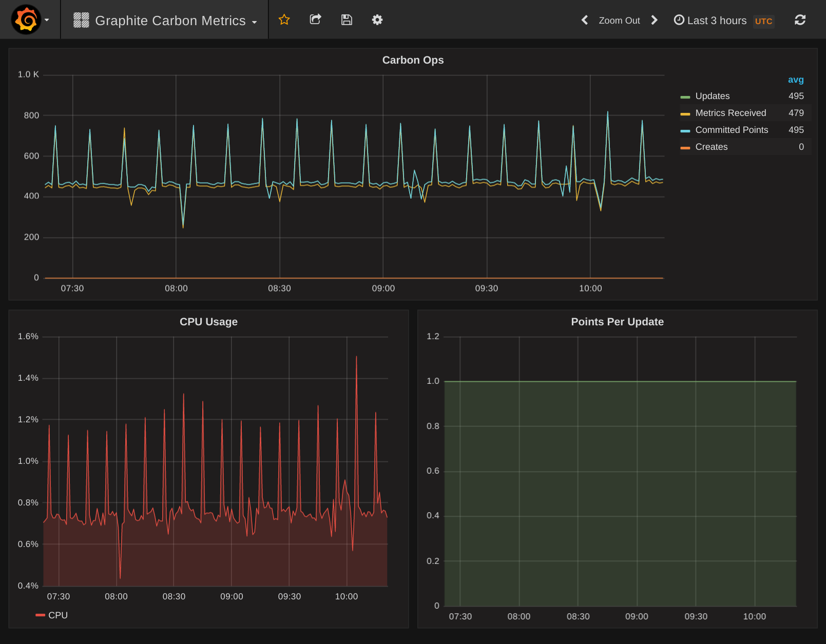The image size is (826, 644).
Task: Toggle Committed Points series visibility
Action: (x=731, y=130)
